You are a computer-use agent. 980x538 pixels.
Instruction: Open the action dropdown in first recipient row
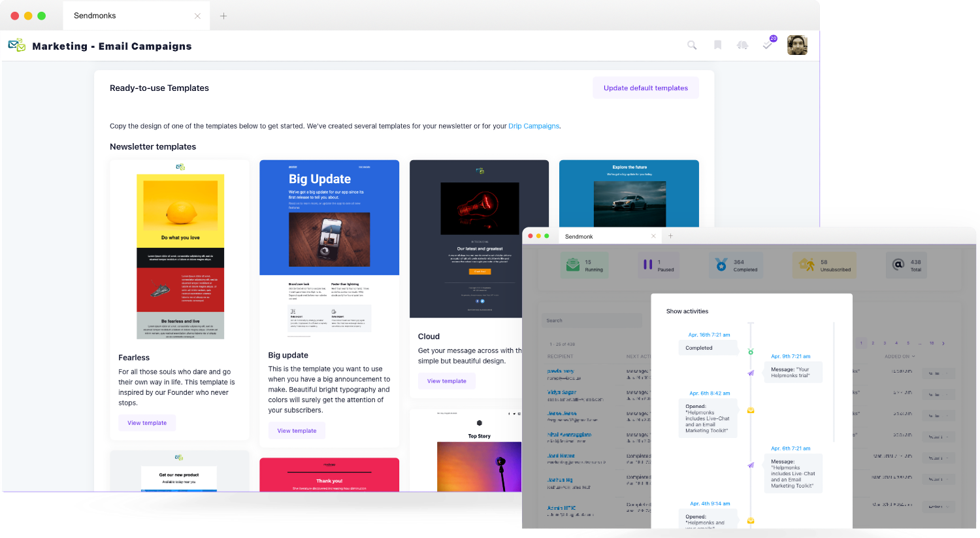click(x=938, y=373)
